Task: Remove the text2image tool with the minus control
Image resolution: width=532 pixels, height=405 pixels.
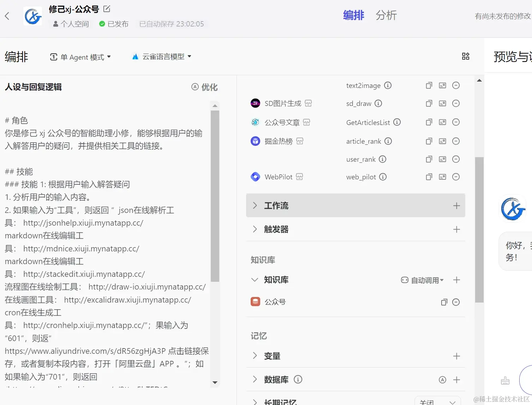Action: 456,85
